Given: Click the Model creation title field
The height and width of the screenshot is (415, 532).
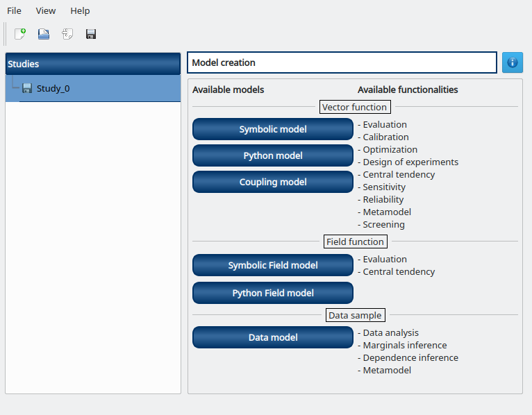Looking at the screenshot, I should 342,62.
